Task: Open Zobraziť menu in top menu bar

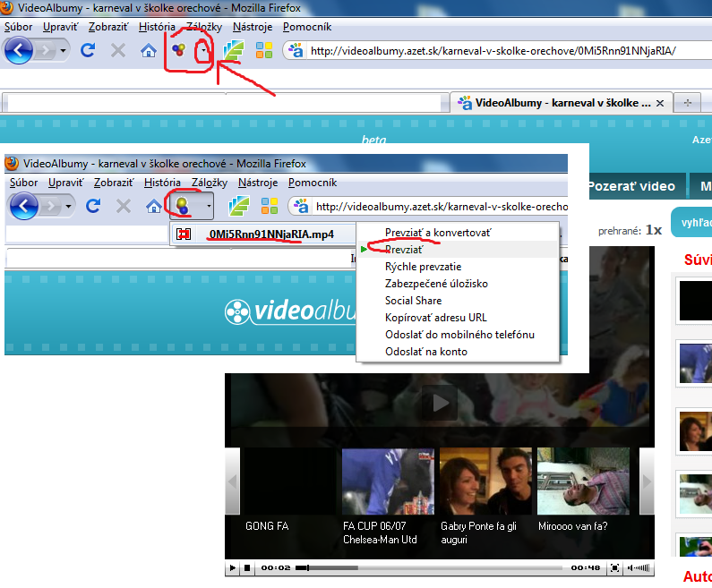Action: (108, 27)
